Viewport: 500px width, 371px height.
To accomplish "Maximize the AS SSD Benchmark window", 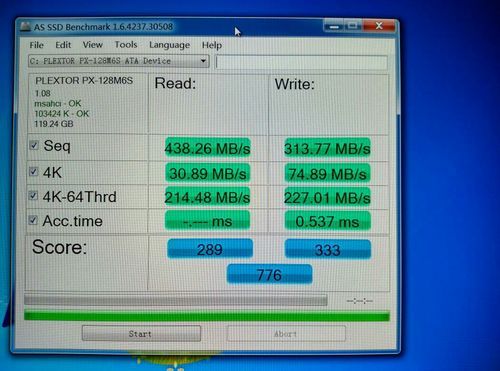I will (353, 26).
